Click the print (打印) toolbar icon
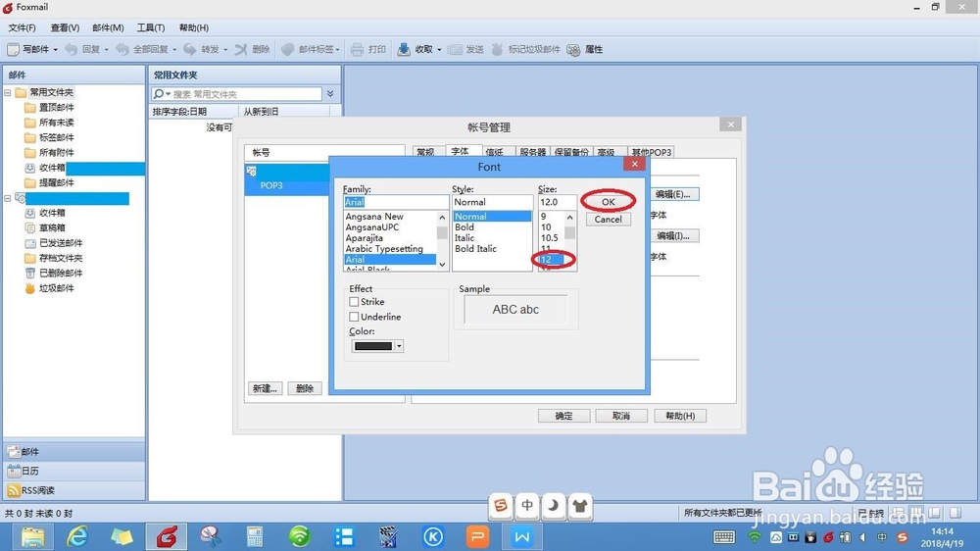Image resolution: width=980 pixels, height=551 pixels. pyautogui.click(x=357, y=49)
